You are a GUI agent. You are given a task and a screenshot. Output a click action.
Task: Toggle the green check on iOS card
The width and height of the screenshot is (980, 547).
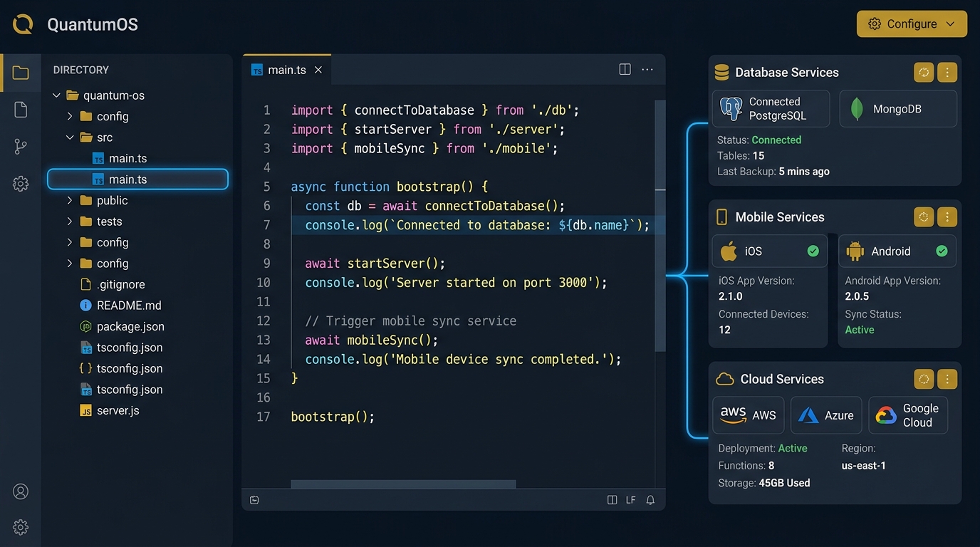click(813, 251)
